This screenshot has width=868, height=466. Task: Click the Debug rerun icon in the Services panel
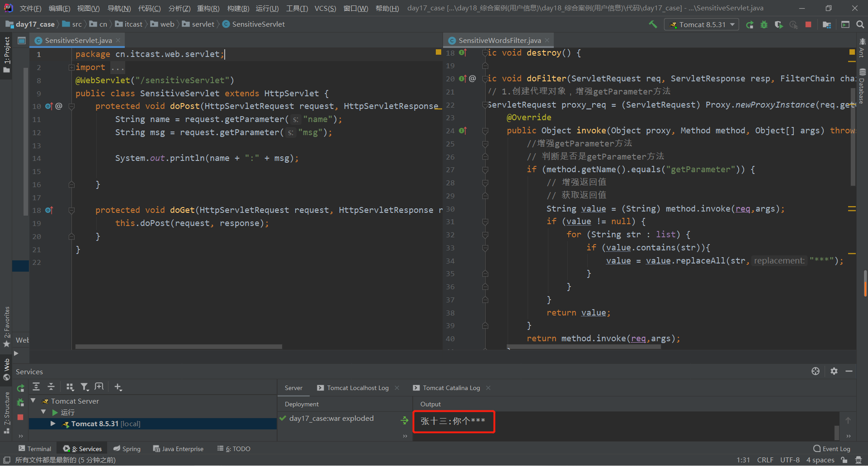point(20,402)
